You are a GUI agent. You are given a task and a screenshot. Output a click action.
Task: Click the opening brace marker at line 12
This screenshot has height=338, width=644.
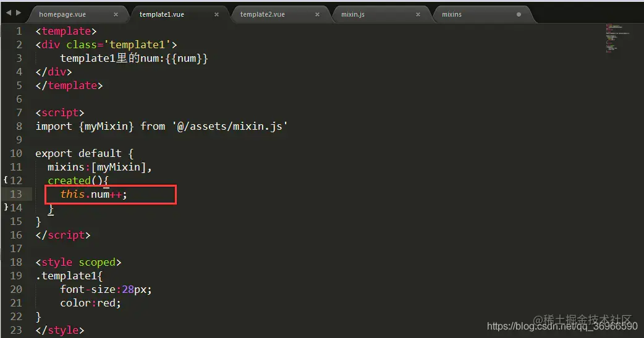pyautogui.click(x=6, y=180)
